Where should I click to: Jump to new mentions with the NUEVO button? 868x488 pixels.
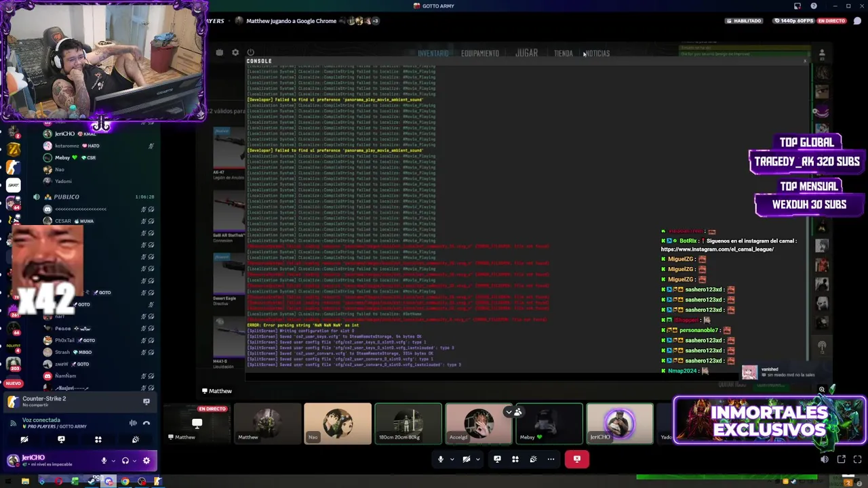tap(13, 384)
